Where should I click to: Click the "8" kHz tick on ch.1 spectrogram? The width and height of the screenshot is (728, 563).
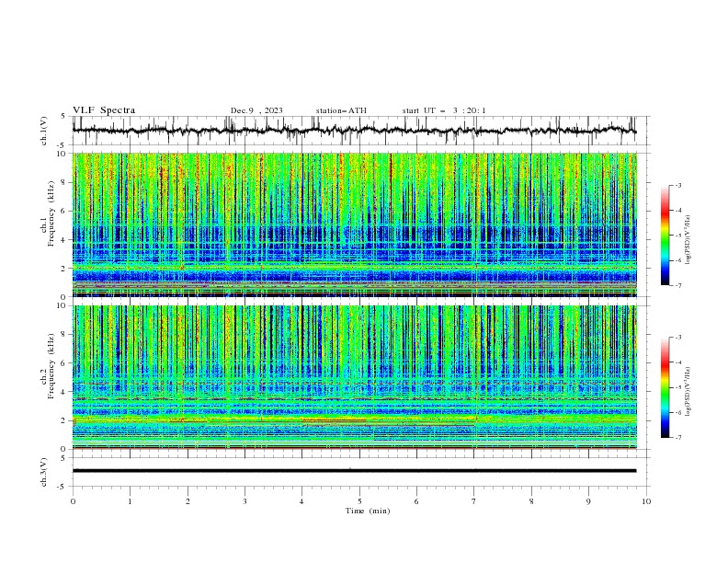tap(64, 182)
